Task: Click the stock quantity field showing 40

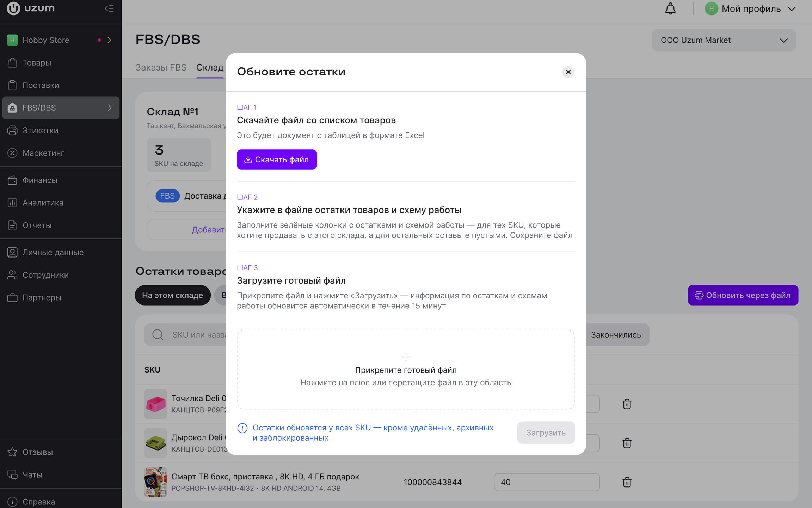Action: 547,482
